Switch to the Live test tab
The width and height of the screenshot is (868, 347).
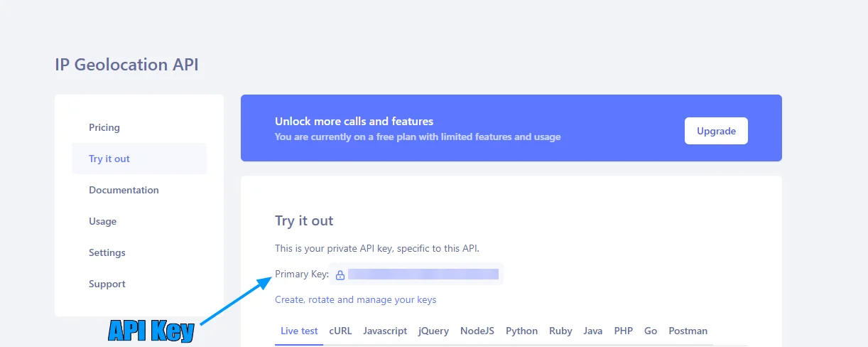click(299, 331)
